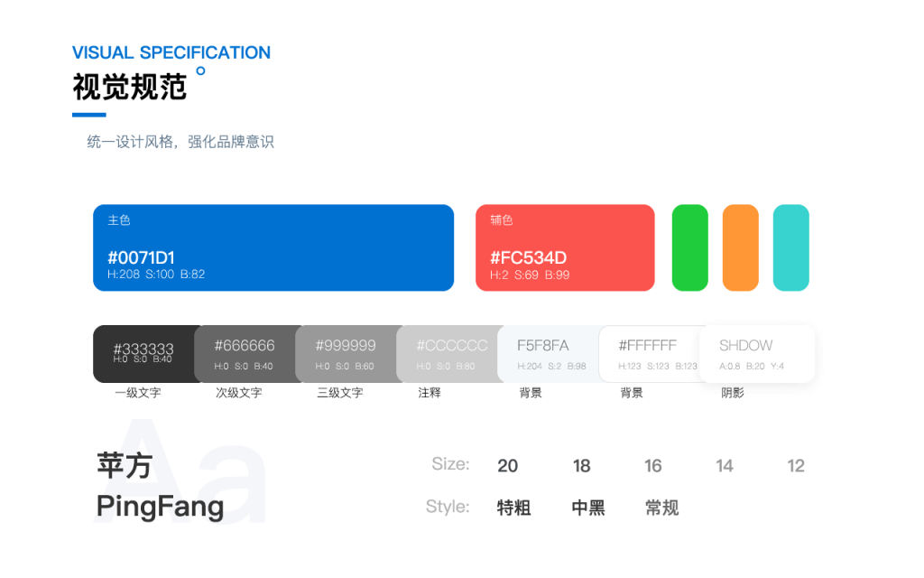Select the teal color swatch
The image size is (924, 578).
[x=791, y=247]
